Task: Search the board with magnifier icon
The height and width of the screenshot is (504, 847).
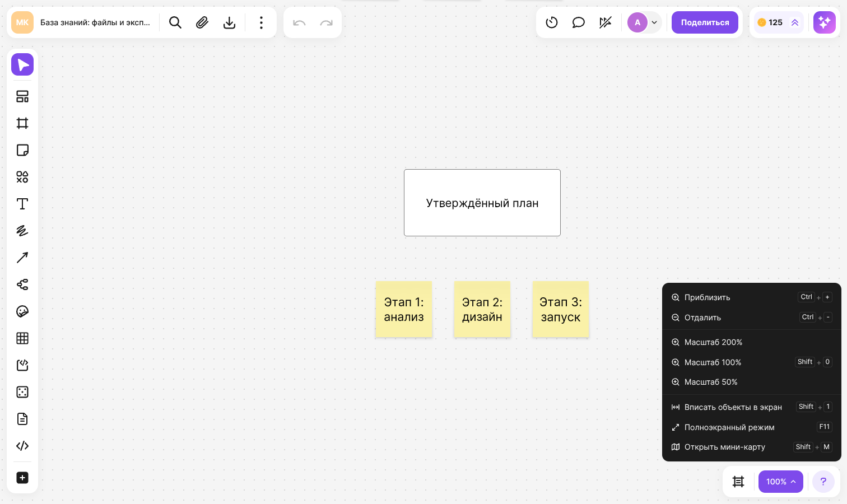Action: (175, 22)
